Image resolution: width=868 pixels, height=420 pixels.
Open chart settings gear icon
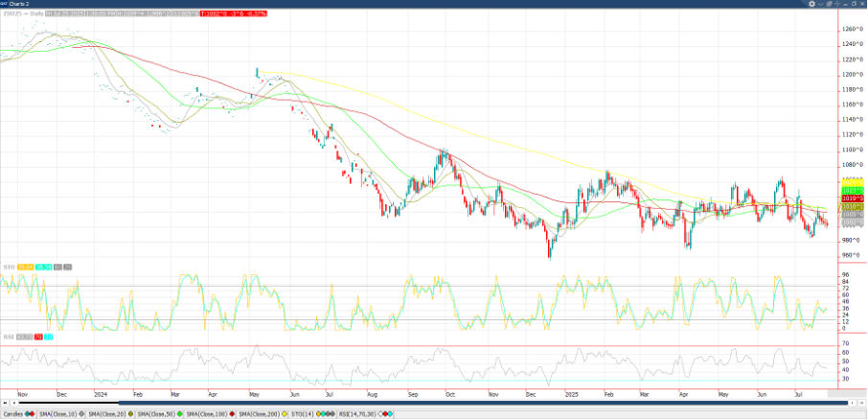click(812, 4)
